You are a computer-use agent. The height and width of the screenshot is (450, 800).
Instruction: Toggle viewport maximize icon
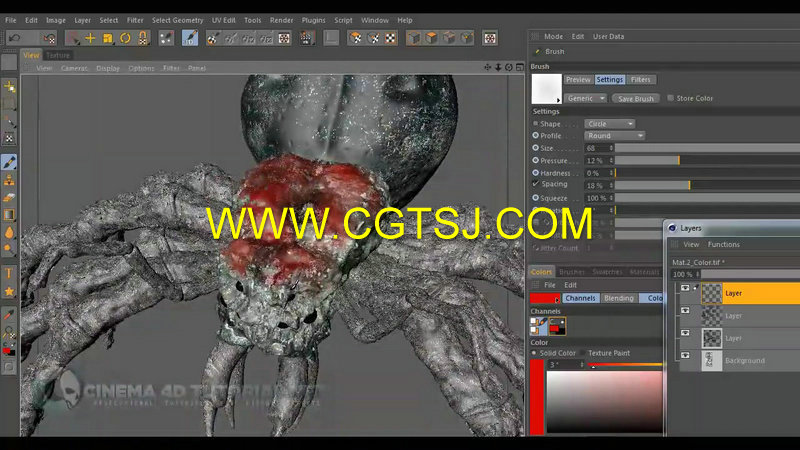pyautogui.click(x=519, y=67)
